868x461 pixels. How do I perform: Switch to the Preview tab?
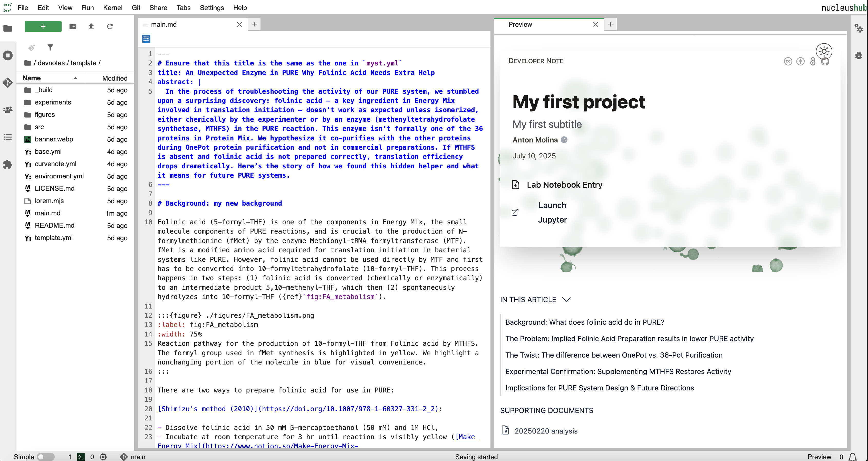coord(520,24)
